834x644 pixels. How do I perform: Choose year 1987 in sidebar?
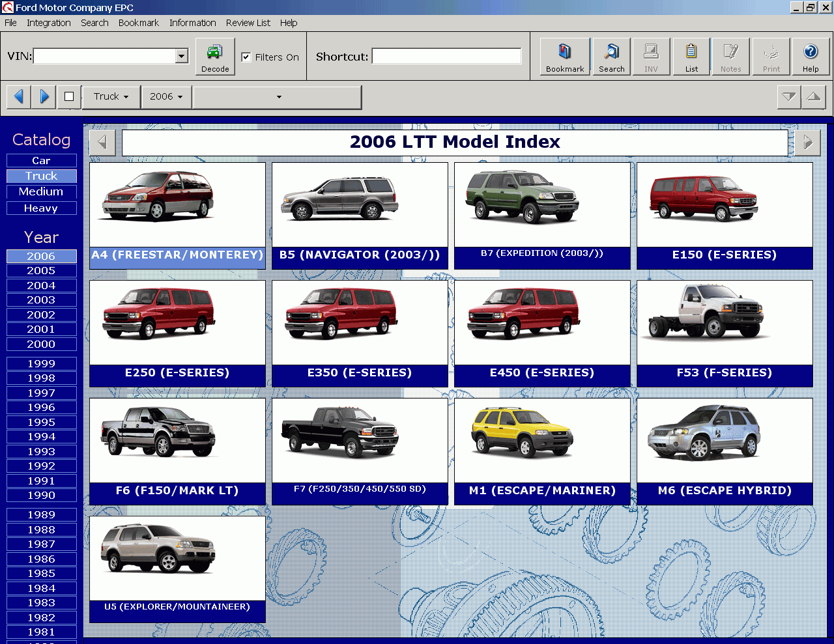tap(42, 544)
